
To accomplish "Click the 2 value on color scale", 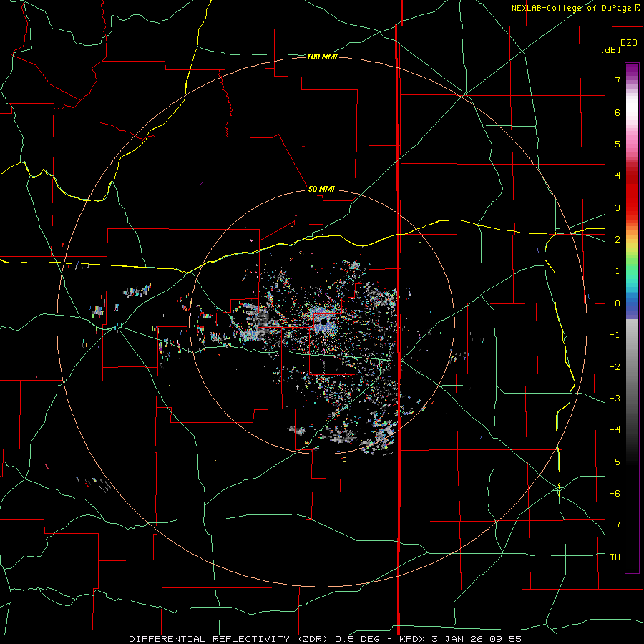I will coord(618,240).
